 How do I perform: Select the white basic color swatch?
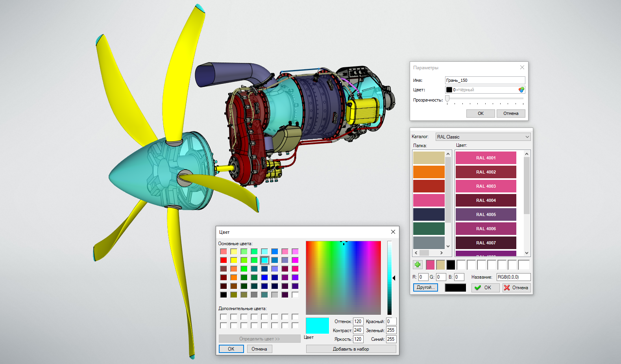click(295, 295)
